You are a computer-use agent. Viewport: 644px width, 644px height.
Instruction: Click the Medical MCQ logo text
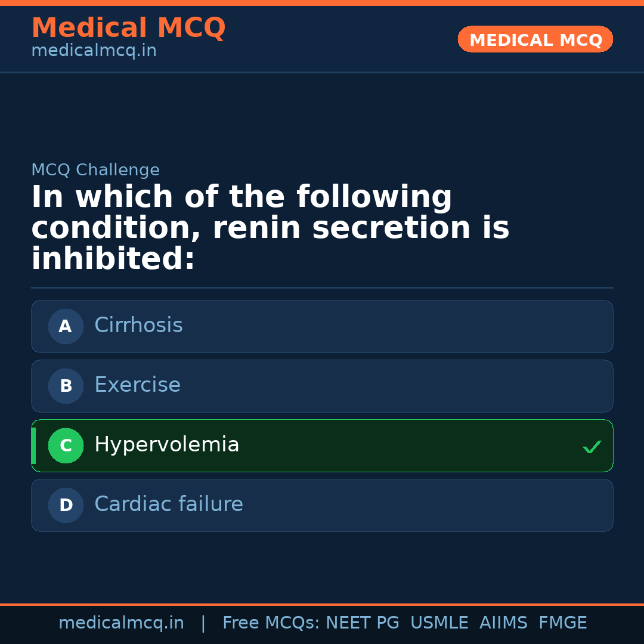128,27
